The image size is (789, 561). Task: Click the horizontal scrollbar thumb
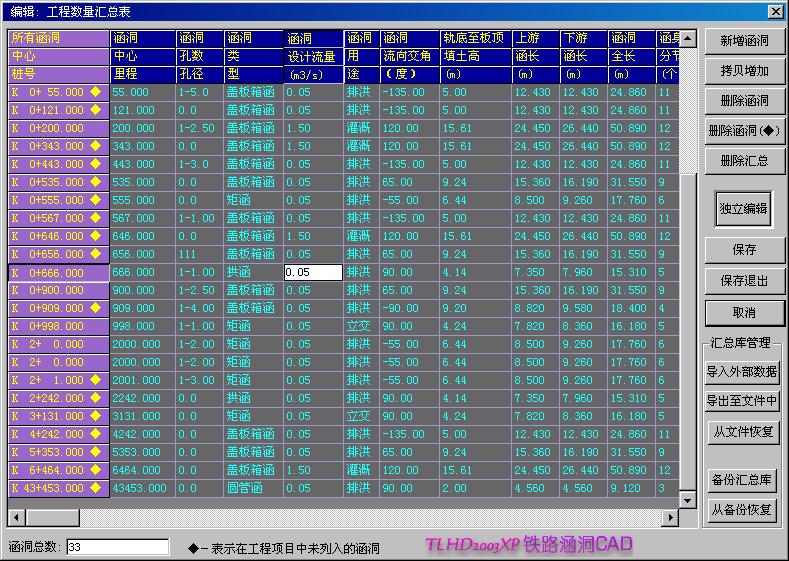click(52, 517)
